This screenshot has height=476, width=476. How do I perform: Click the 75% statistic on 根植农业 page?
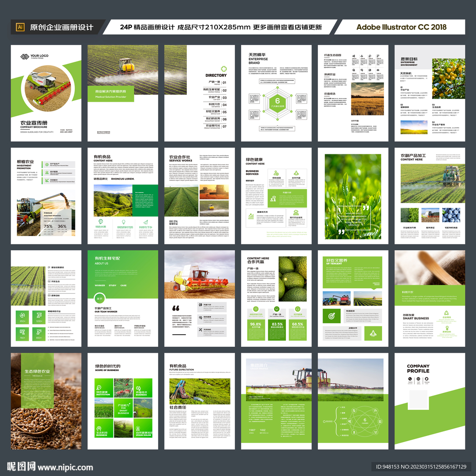click(48, 226)
